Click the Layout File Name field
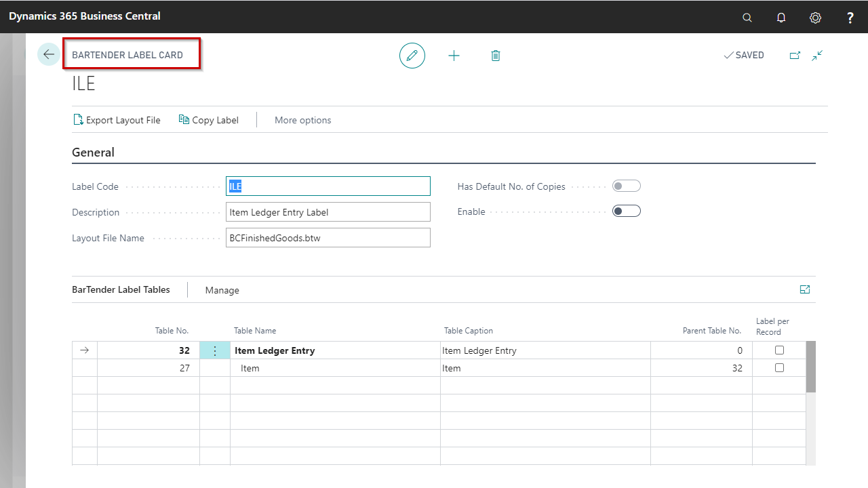This screenshot has width=868, height=488. 328,238
